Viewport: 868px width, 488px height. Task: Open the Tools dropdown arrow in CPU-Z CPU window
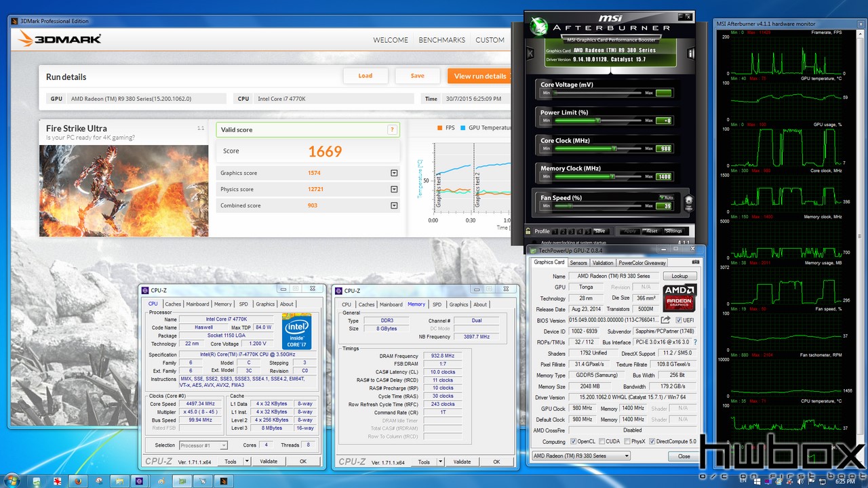(x=246, y=462)
